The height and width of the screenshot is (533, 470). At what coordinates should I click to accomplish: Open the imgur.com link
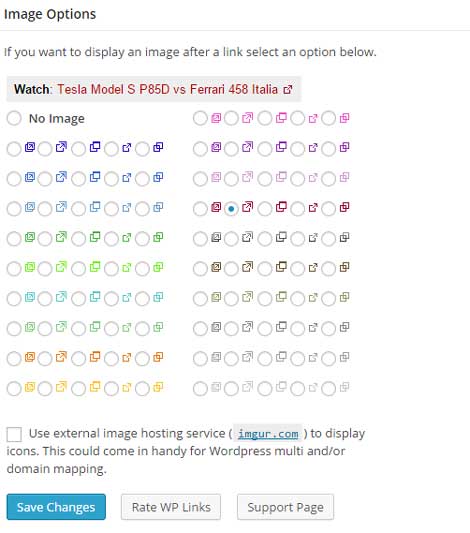(268, 434)
